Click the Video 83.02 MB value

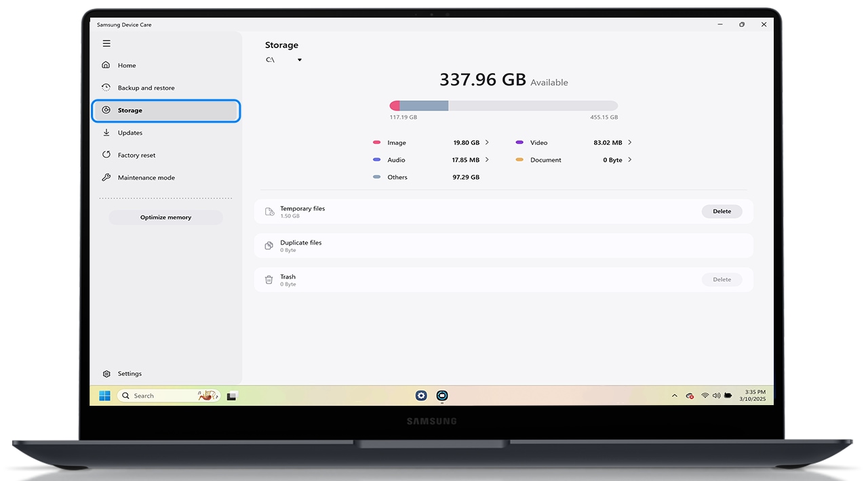(x=608, y=142)
